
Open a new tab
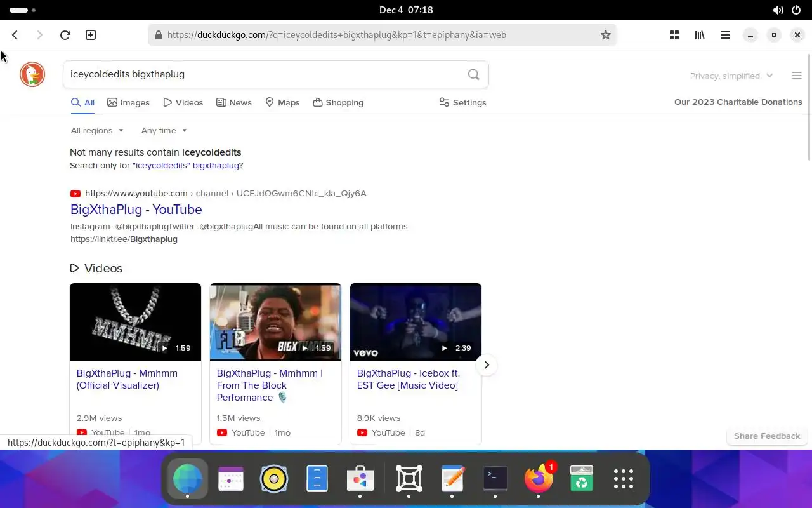point(91,35)
